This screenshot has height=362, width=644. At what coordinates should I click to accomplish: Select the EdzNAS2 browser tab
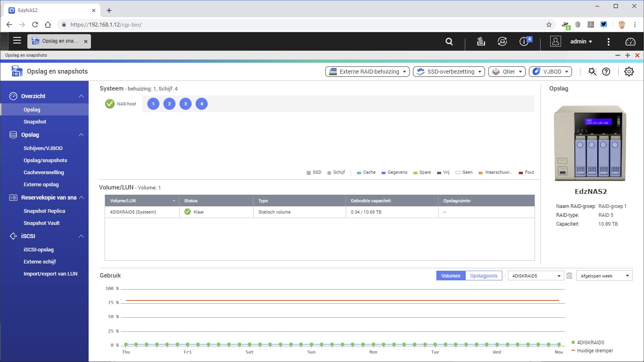(x=52, y=10)
